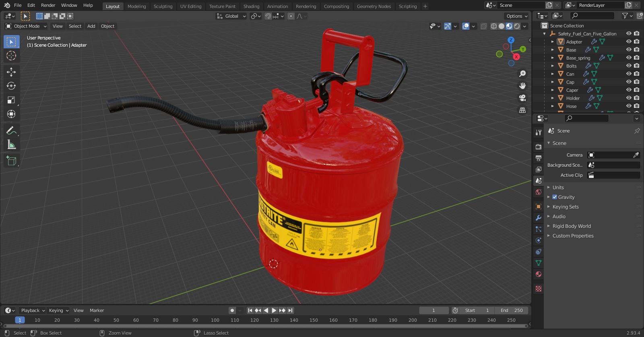Hide the Base object in viewport

pyautogui.click(x=629, y=50)
